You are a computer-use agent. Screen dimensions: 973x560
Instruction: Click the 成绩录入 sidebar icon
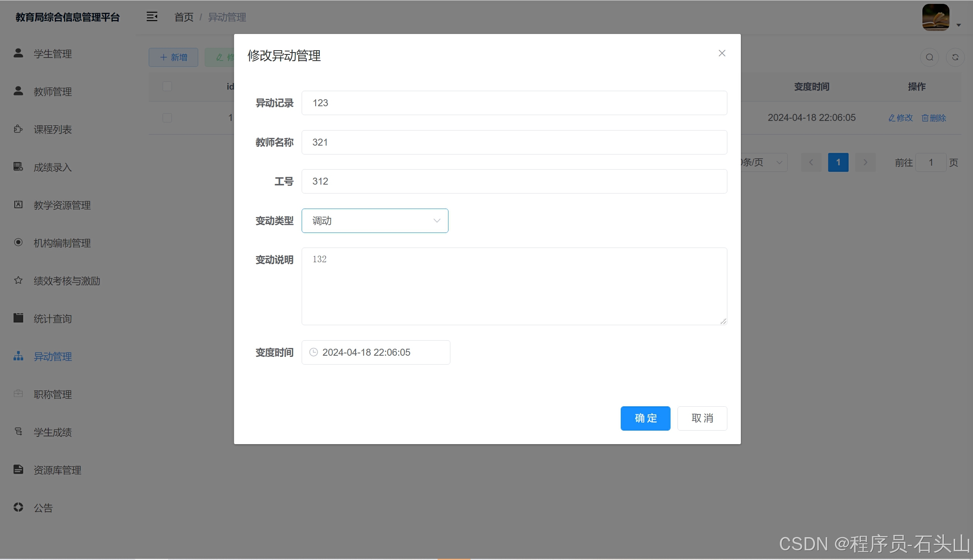tap(18, 166)
